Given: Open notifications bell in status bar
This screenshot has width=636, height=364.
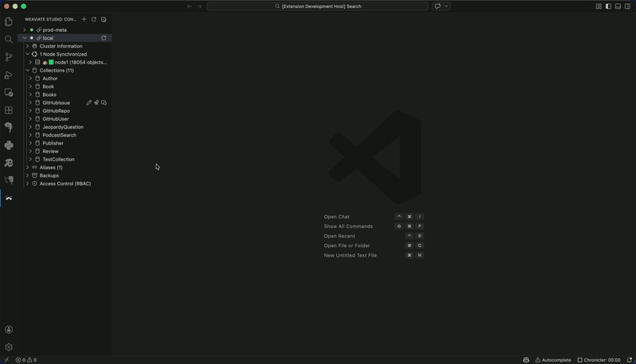Looking at the screenshot, I should pos(630,360).
